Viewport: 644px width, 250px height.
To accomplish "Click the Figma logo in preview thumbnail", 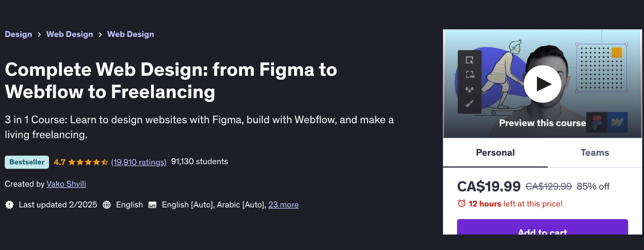I will tap(597, 122).
